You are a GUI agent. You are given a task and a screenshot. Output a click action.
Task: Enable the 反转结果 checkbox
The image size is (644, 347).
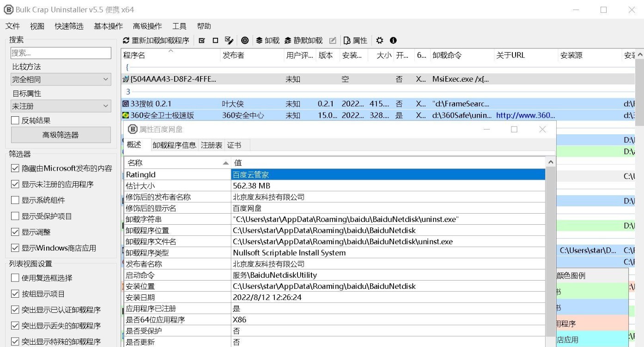point(15,120)
